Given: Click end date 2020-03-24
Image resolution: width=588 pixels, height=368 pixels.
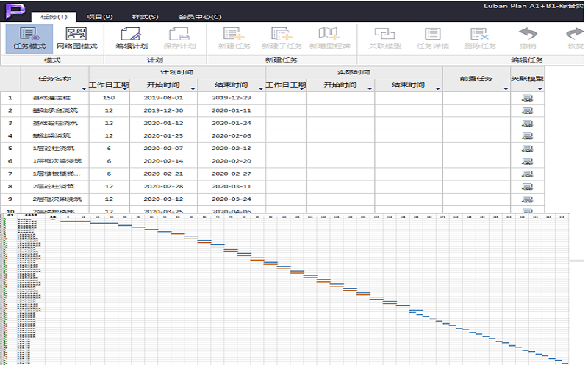Looking at the screenshot, I should point(232,199).
